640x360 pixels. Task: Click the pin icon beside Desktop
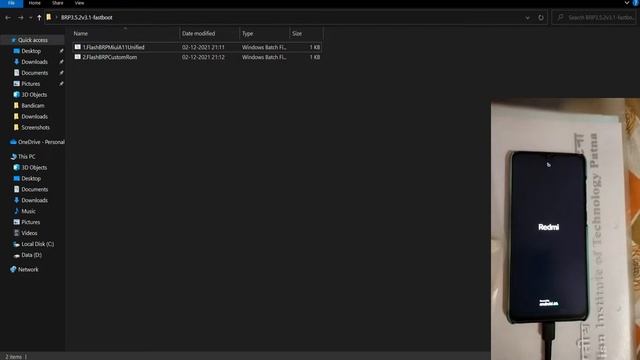pos(61,51)
